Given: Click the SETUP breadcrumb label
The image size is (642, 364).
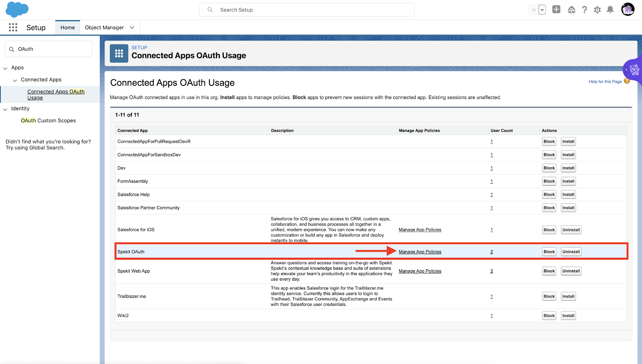Looking at the screenshot, I should click(139, 47).
